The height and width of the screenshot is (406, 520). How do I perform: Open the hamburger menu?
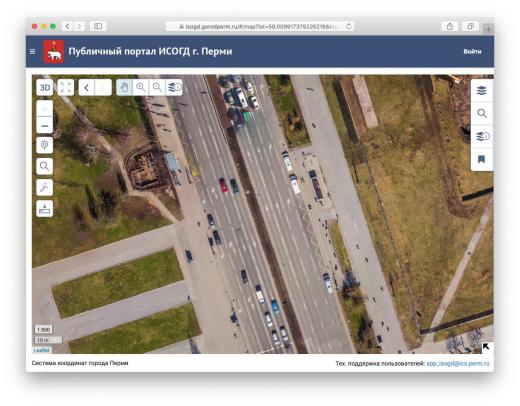click(x=33, y=52)
